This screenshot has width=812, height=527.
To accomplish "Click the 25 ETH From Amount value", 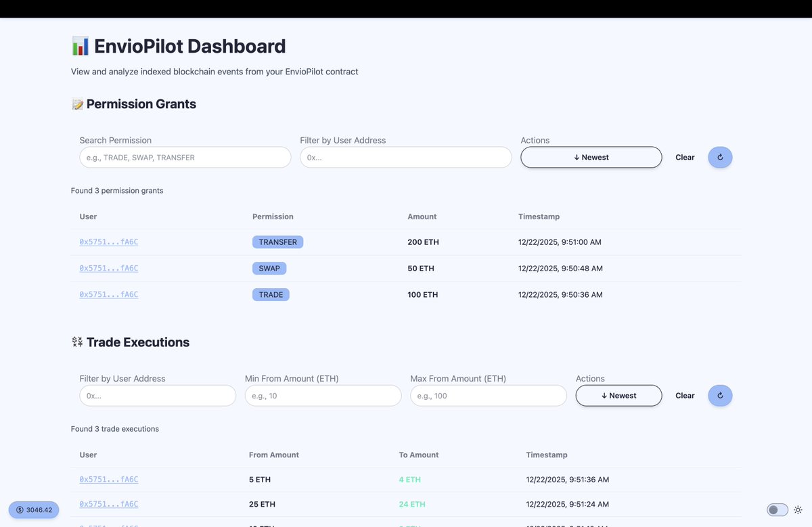I will (262, 504).
